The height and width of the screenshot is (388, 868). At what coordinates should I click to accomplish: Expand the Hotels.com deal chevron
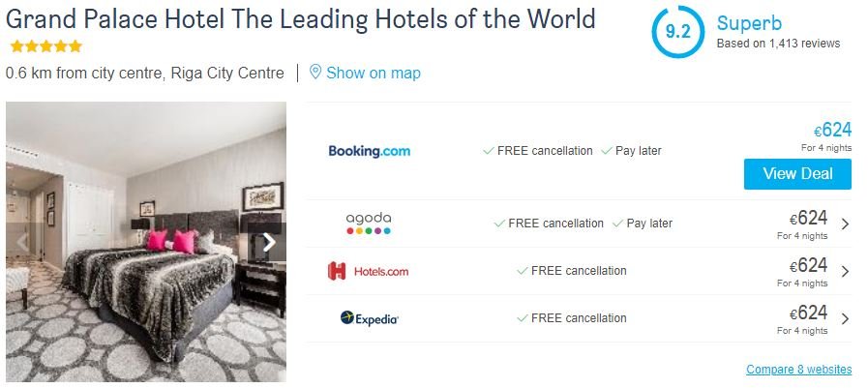pos(845,272)
